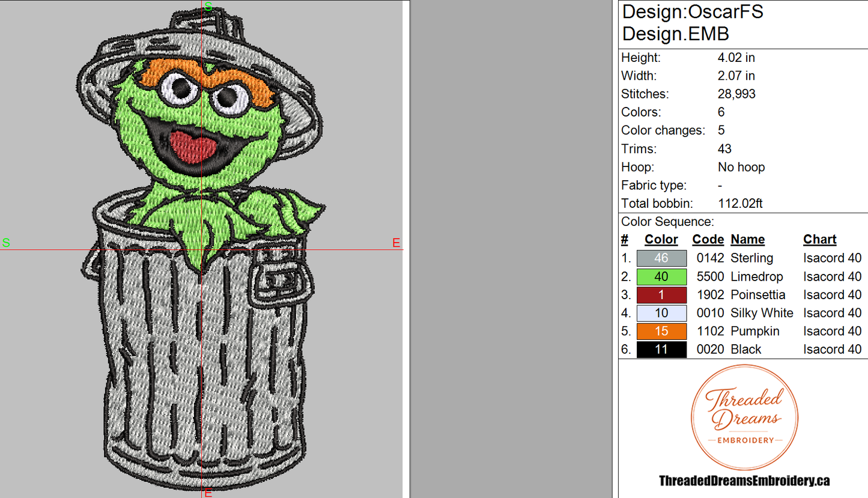This screenshot has height=498, width=868.
Task: Click the Sterling color swatch numbered 46
Action: tap(661, 258)
